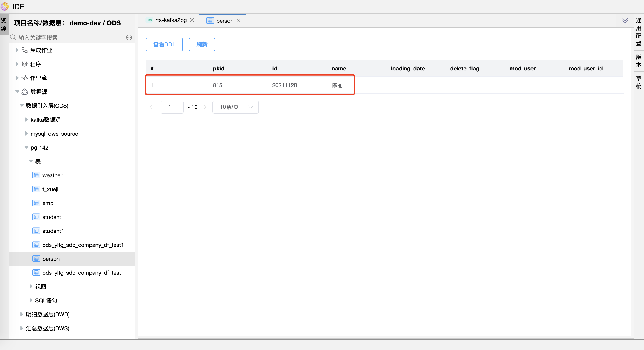Switch to the rts-kafka2pg tab
The height and width of the screenshot is (350, 644).
pyautogui.click(x=171, y=20)
